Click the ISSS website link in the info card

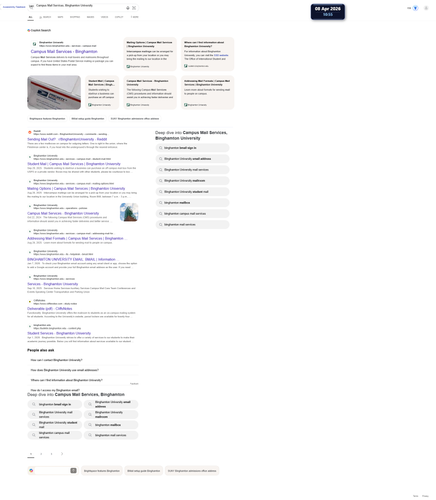(x=221, y=55)
